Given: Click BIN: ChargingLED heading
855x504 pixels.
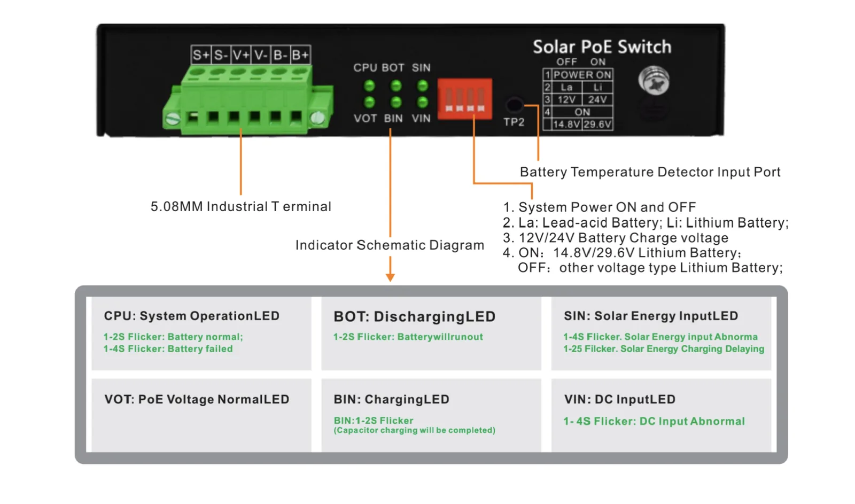Looking at the screenshot, I should click(391, 399).
